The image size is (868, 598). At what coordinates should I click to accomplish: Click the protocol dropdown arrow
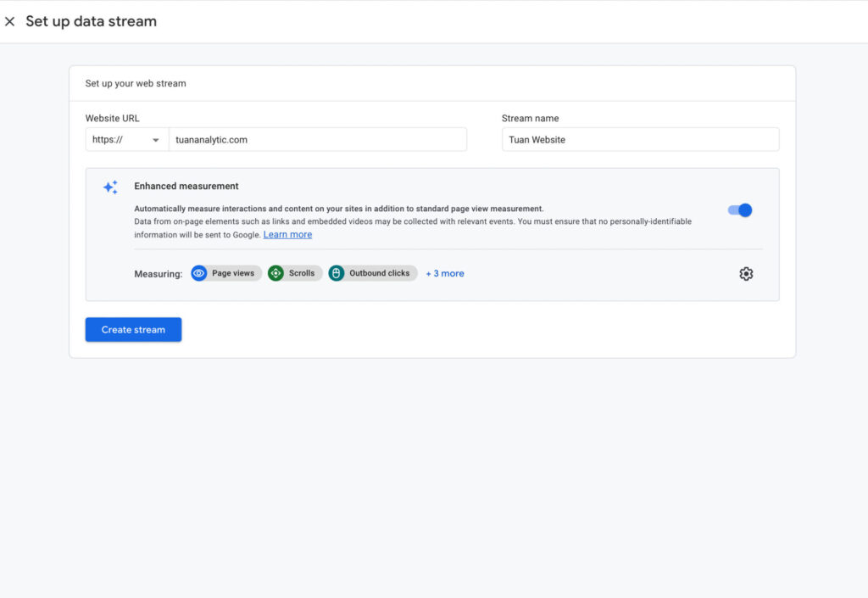156,140
